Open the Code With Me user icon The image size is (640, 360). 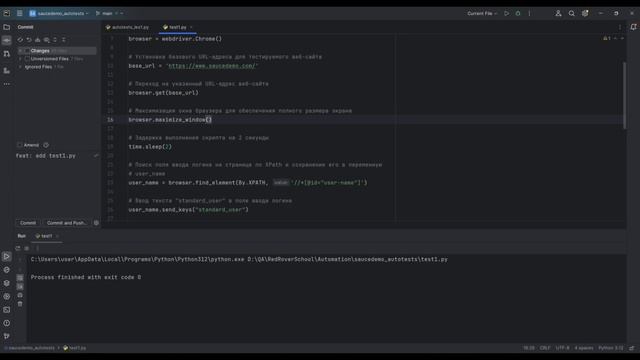(558, 13)
